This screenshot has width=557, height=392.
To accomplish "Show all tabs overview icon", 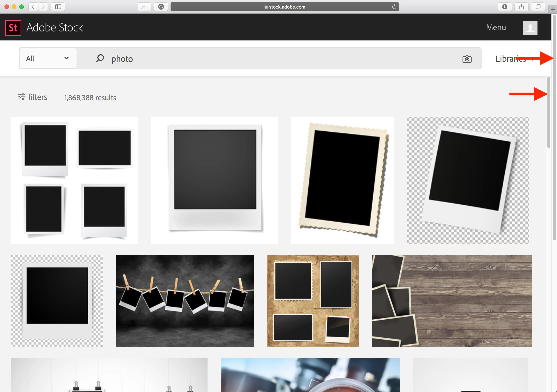I will (x=538, y=6).
